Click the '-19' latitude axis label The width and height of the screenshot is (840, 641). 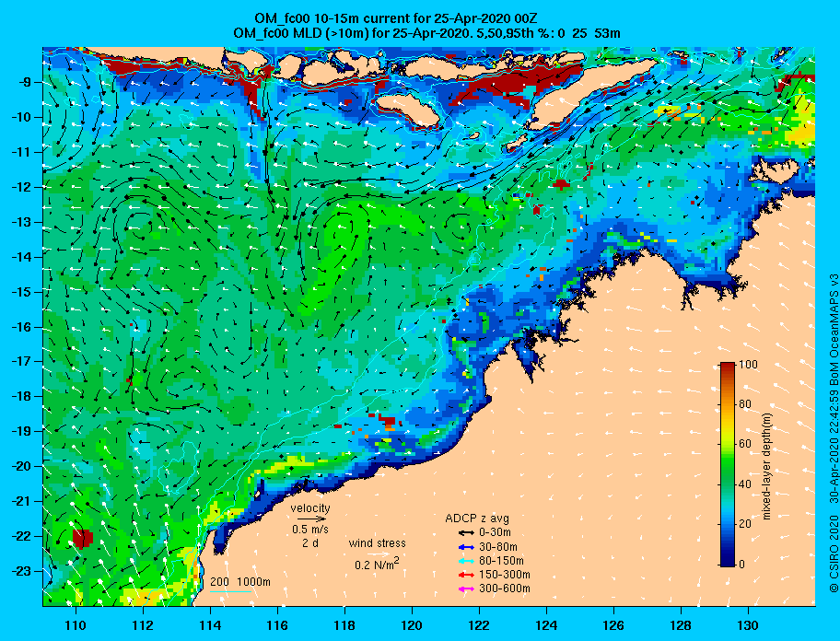click(x=22, y=431)
